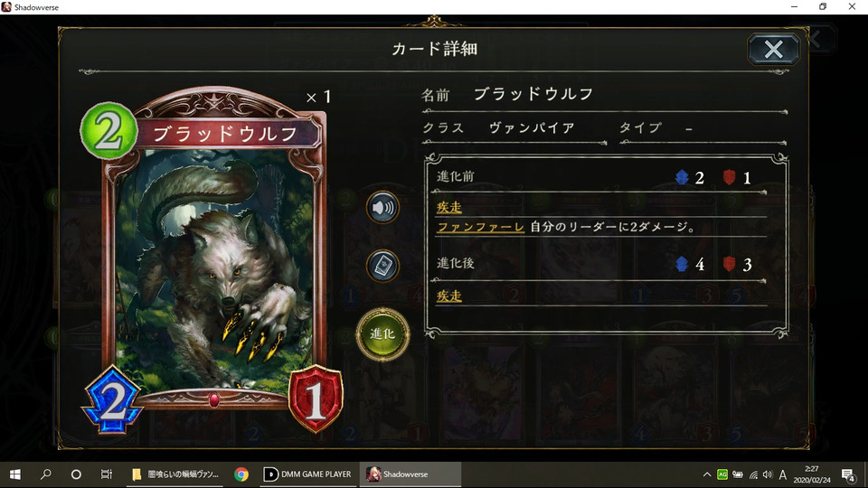Click the red defense 1 shield on card
Viewport: 868px width, 488px height.
click(x=316, y=399)
